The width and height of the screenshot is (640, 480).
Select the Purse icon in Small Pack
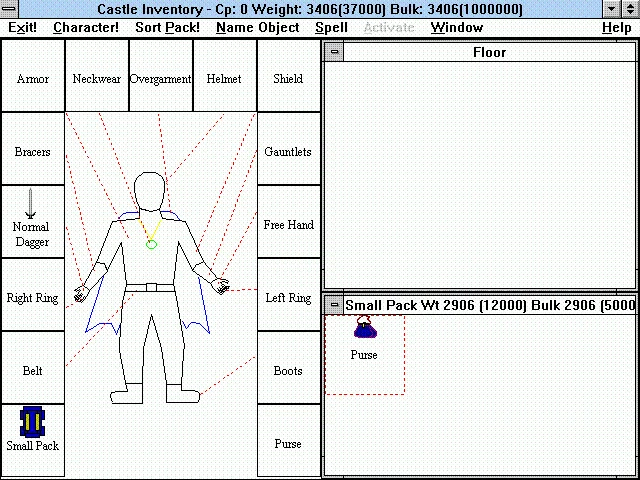[x=364, y=327]
